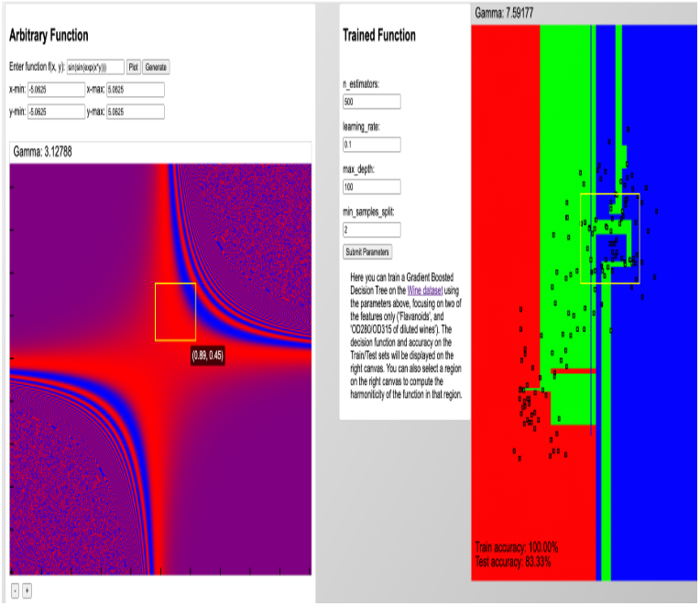Click the Submit Parameters button

pyautogui.click(x=366, y=252)
